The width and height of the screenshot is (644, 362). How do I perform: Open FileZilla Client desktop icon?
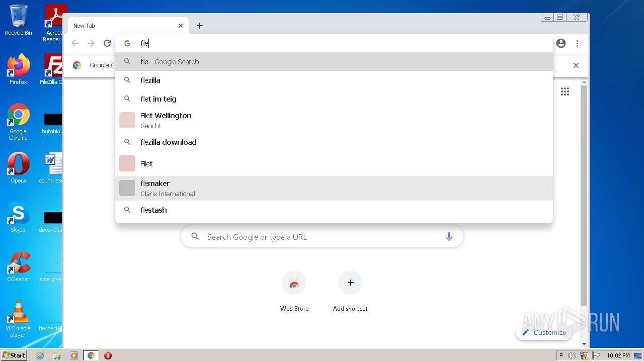[52, 69]
